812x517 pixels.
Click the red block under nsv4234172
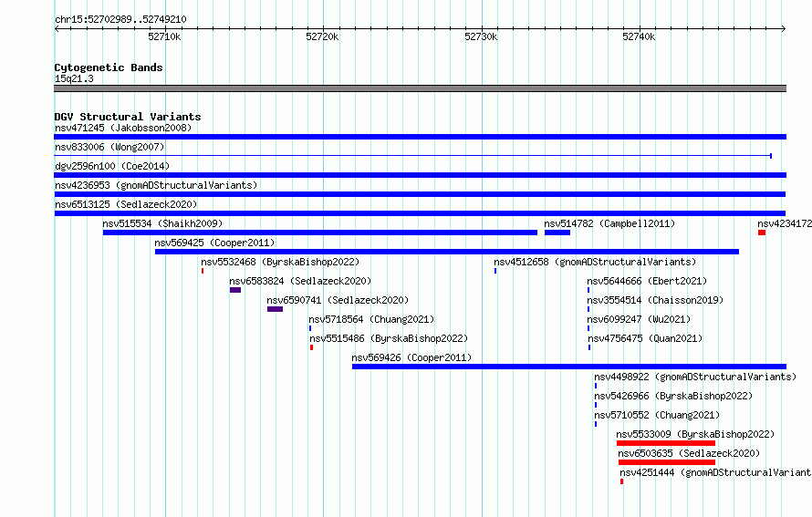point(762,233)
